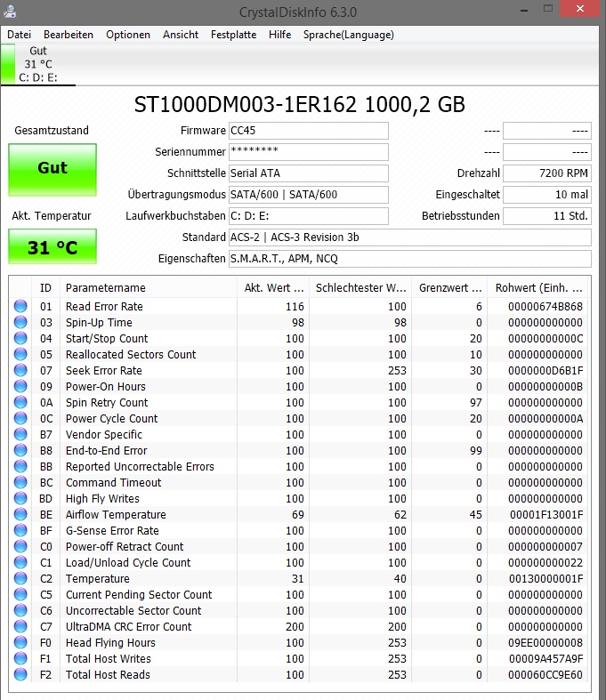This screenshot has width=606, height=700.
Task: Click the blue status orb for Start/Stop Count
Action: 20,338
